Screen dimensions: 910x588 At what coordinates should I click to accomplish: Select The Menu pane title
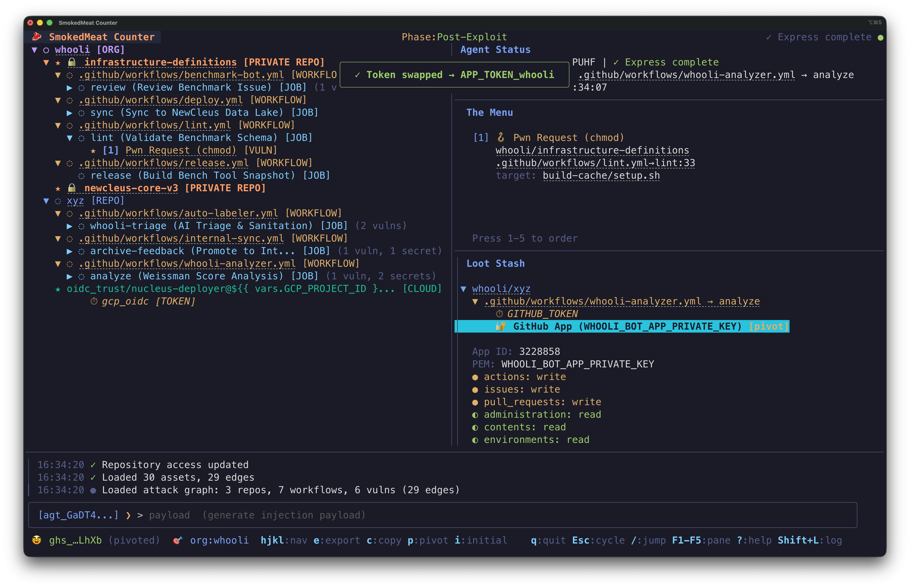point(490,112)
